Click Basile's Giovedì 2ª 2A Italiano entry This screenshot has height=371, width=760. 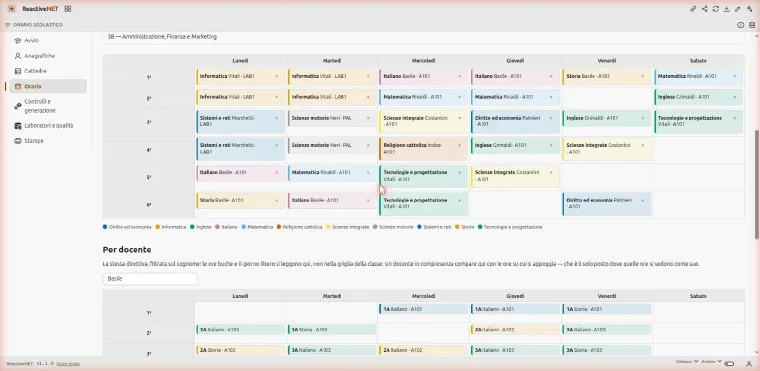pyautogui.click(x=515, y=329)
